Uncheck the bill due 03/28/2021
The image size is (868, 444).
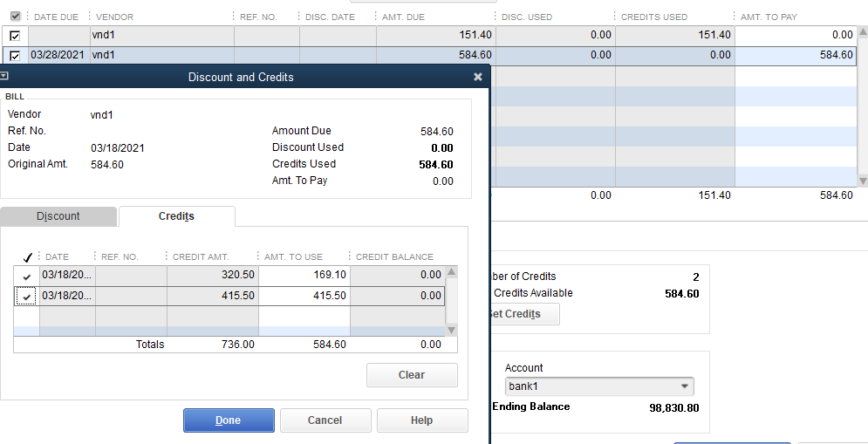coord(15,56)
